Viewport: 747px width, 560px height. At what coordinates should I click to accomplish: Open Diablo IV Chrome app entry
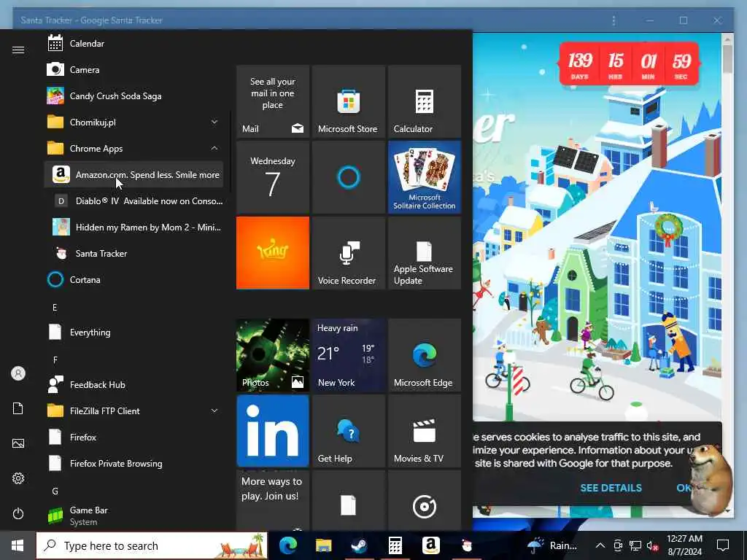[x=133, y=201]
